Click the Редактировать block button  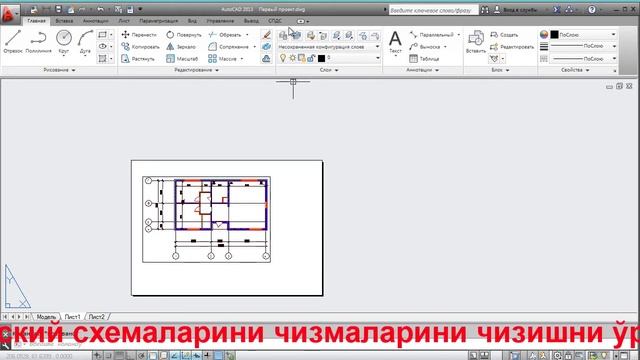(512, 47)
